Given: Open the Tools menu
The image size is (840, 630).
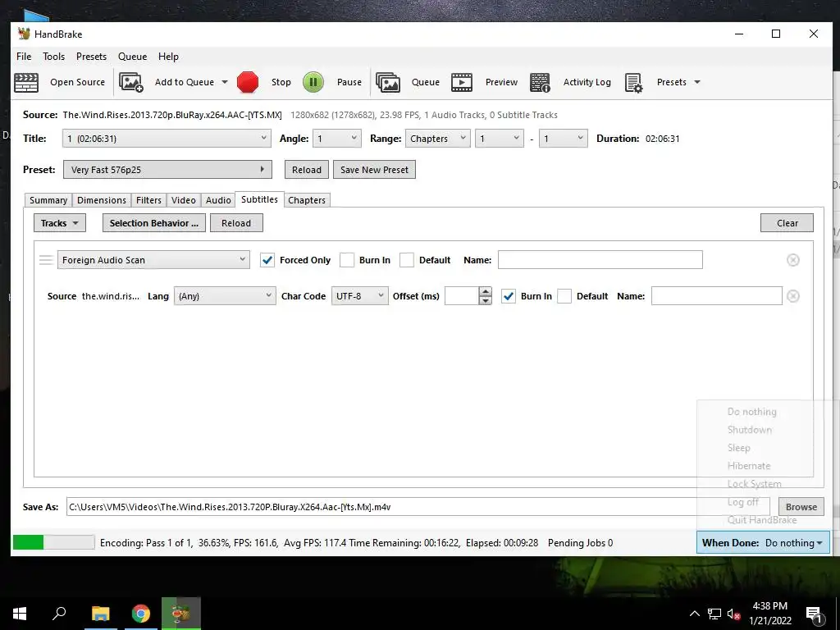Looking at the screenshot, I should point(53,57).
